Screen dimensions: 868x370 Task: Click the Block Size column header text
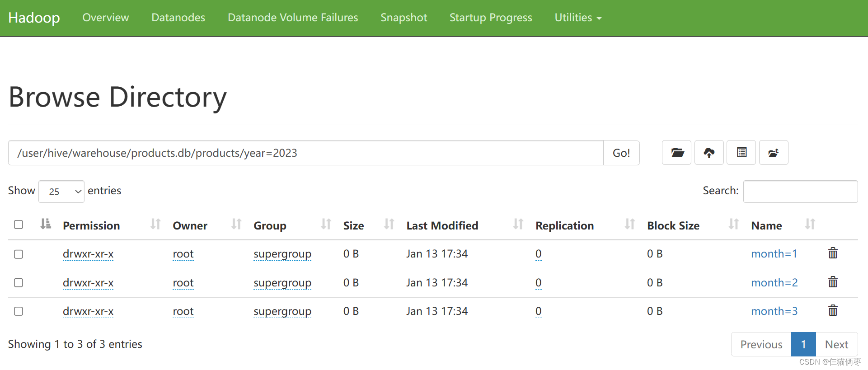673,225
